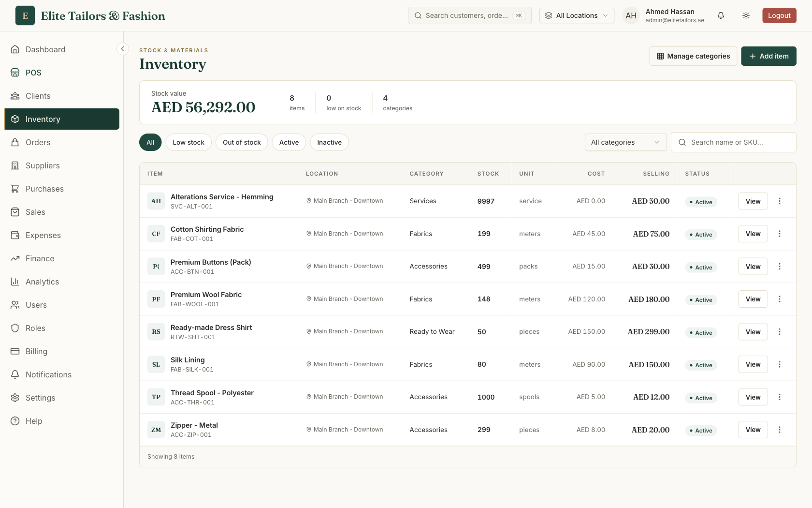The height and width of the screenshot is (508, 812).
Task: Open kebab menu for Zipper - Metal
Action: coord(780,430)
